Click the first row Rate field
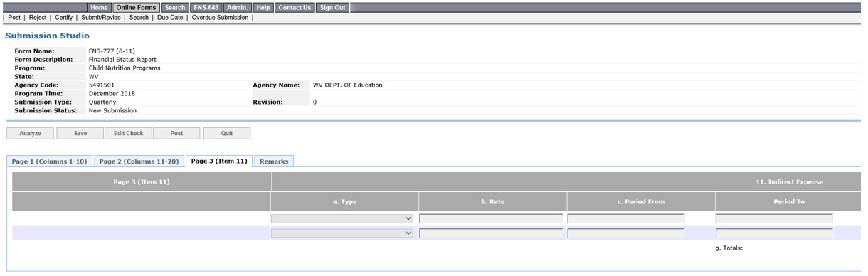The width and height of the screenshot is (868, 276). point(491,218)
